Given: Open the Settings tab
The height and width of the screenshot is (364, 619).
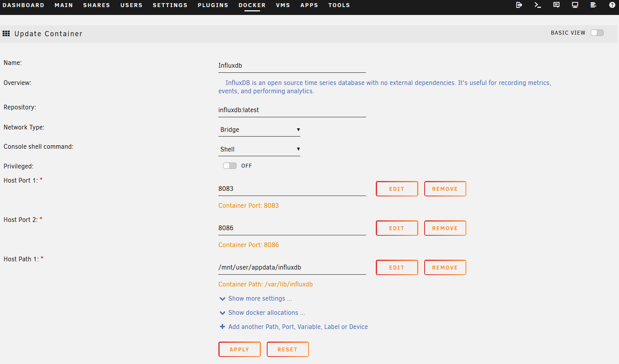Looking at the screenshot, I should coord(170,5).
